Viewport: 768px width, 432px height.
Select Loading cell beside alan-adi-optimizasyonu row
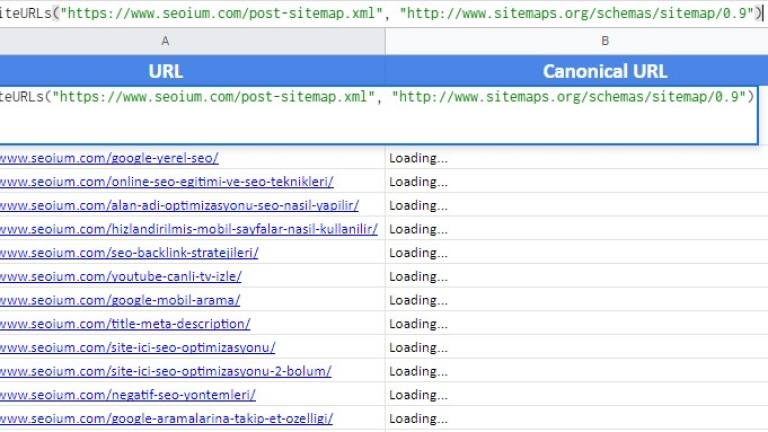[576, 205]
